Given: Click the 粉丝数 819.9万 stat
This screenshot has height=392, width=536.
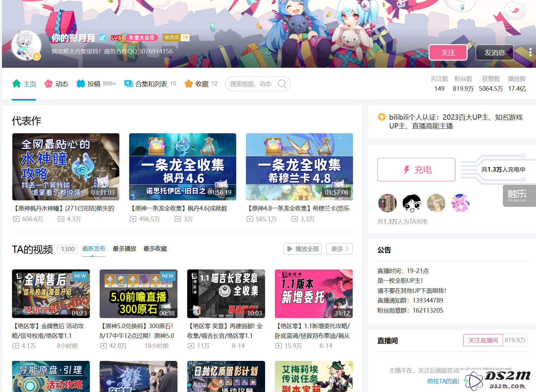Looking at the screenshot, I should (463, 84).
